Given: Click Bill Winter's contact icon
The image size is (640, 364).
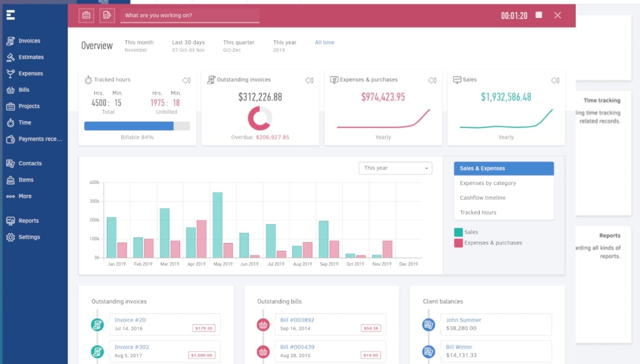Looking at the screenshot, I should coord(429,351).
